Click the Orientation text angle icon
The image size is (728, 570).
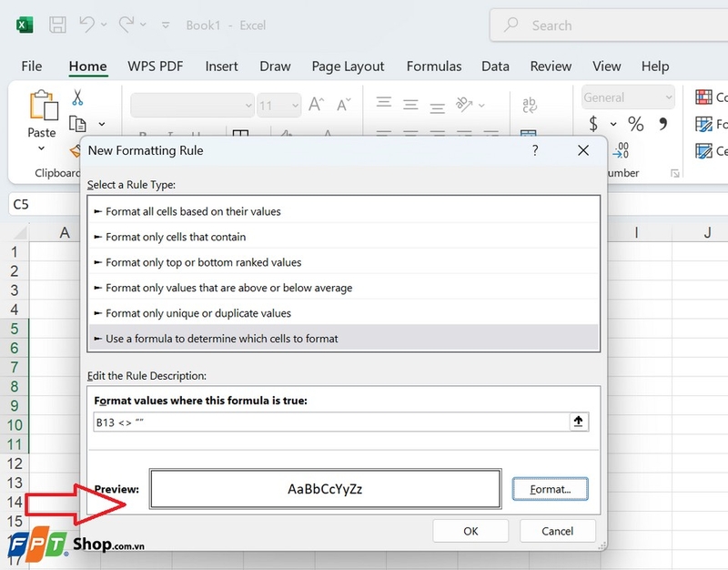464,105
